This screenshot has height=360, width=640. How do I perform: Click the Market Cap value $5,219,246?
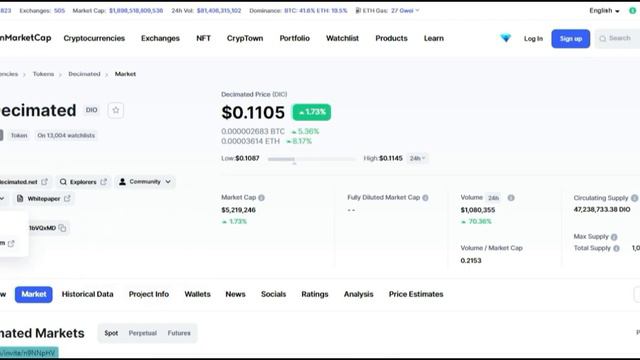click(238, 210)
